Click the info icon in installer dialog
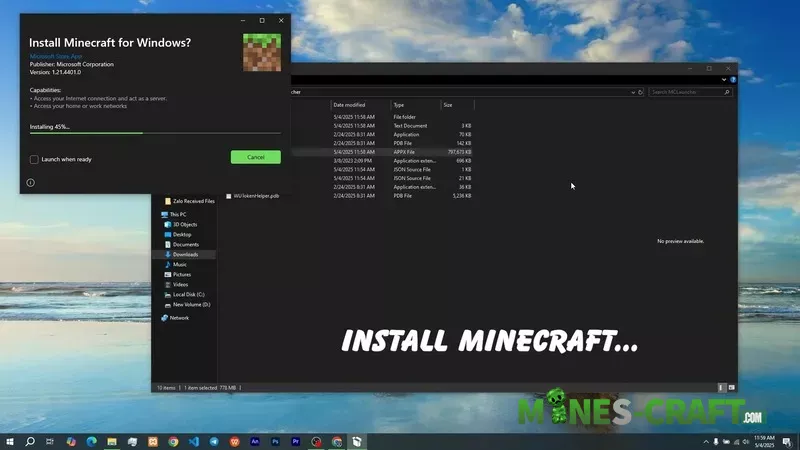The image size is (800, 450). point(31,183)
